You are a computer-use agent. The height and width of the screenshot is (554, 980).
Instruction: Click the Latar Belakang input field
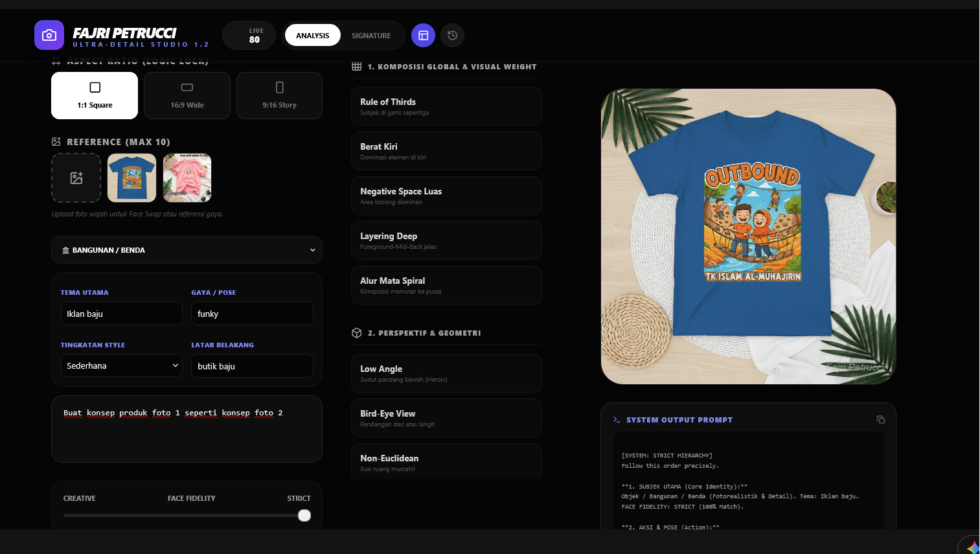252,366
